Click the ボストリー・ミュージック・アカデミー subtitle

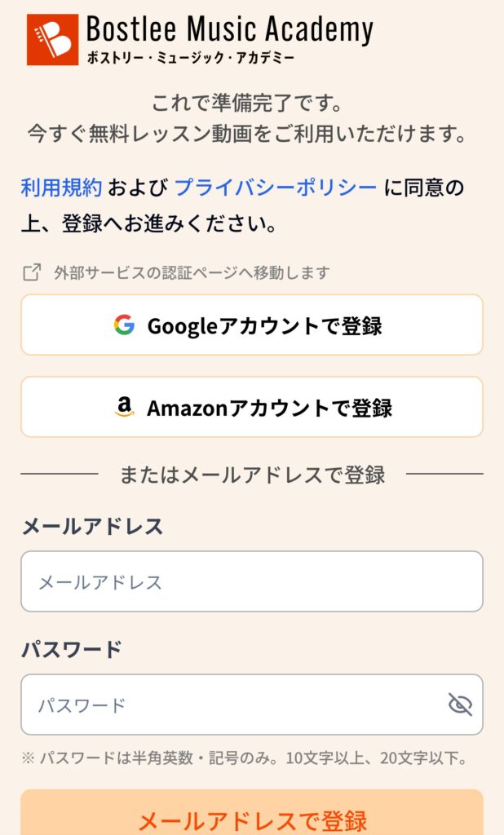[x=190, y=58]
